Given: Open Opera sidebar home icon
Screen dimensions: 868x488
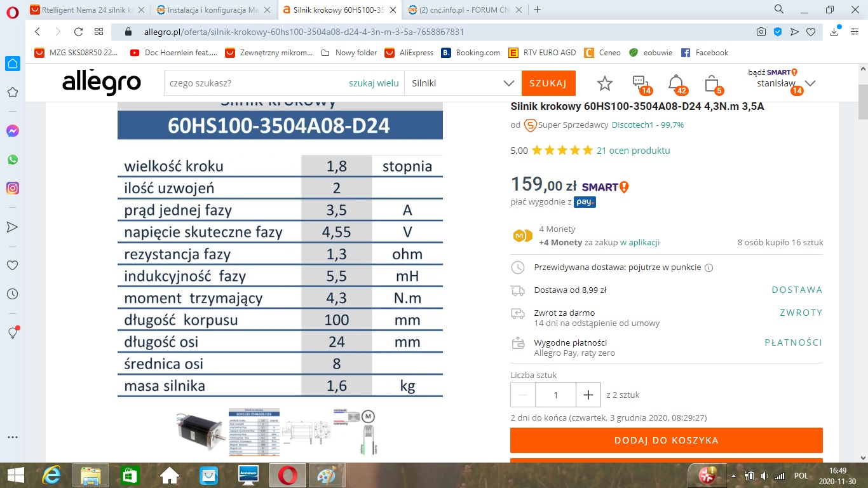Looking at the screenshot, I should pos(12,64).
